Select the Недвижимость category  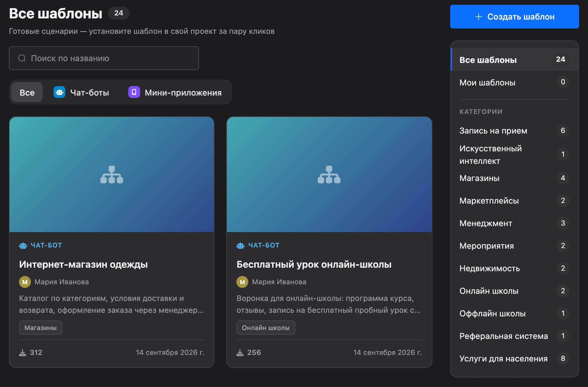[x=514, y=268]
